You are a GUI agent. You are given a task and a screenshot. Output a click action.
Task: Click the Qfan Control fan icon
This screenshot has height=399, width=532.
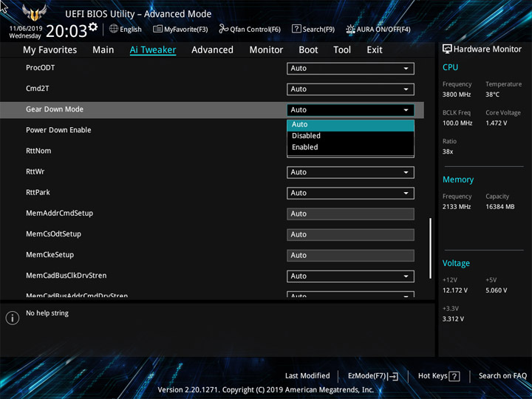[223, 29]
